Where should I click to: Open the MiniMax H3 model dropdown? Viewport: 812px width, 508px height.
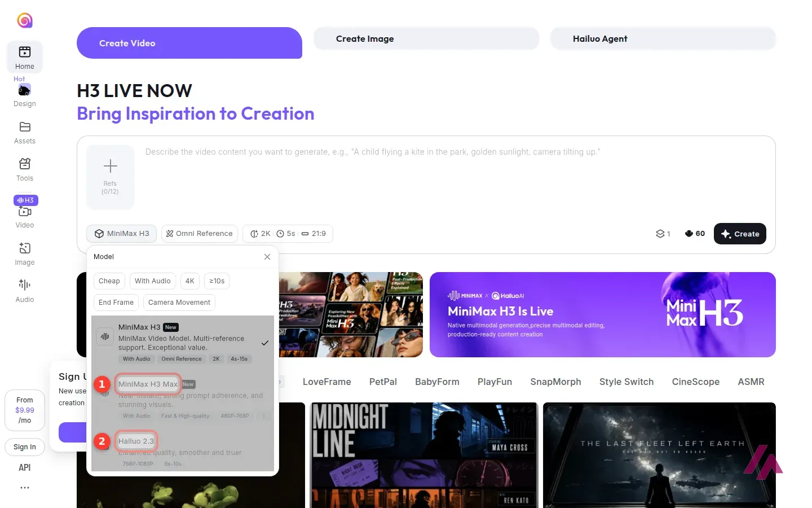(x=122, y=234)
